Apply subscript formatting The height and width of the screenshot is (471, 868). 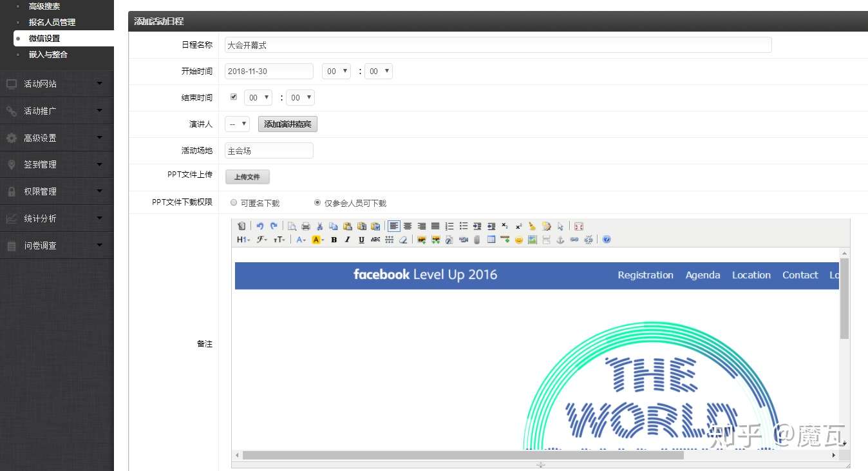click(505, 226)
